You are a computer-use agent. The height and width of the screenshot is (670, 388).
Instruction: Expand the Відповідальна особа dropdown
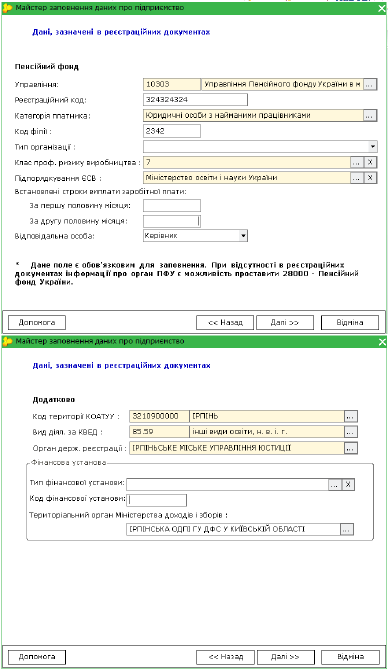[243, 235]
